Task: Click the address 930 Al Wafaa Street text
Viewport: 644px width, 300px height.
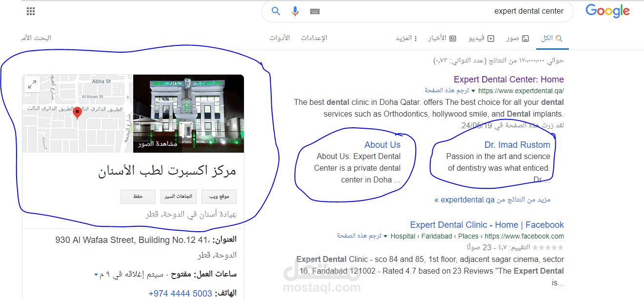Action: pyautogui.click(x=133, y=240)
